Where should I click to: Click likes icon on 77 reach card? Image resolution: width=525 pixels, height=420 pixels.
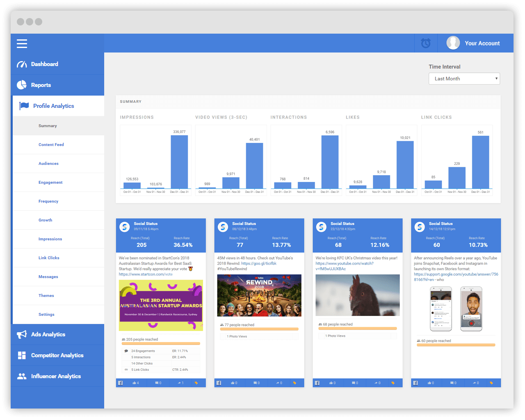click(x=233, y=383)
